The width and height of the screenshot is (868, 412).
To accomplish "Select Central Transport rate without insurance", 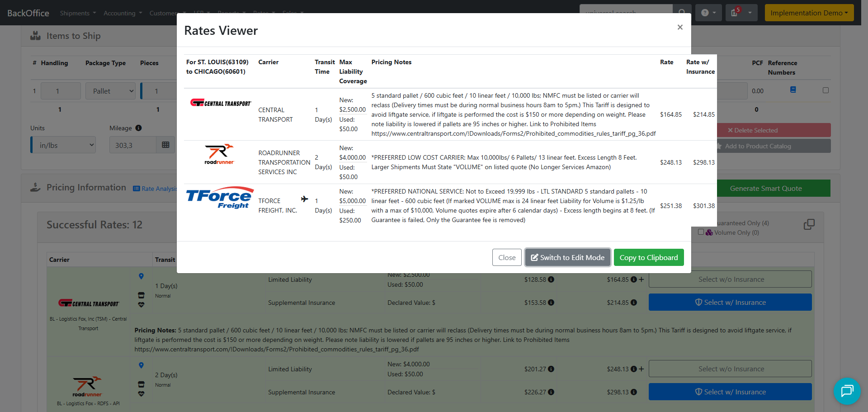I will point(730,279).
